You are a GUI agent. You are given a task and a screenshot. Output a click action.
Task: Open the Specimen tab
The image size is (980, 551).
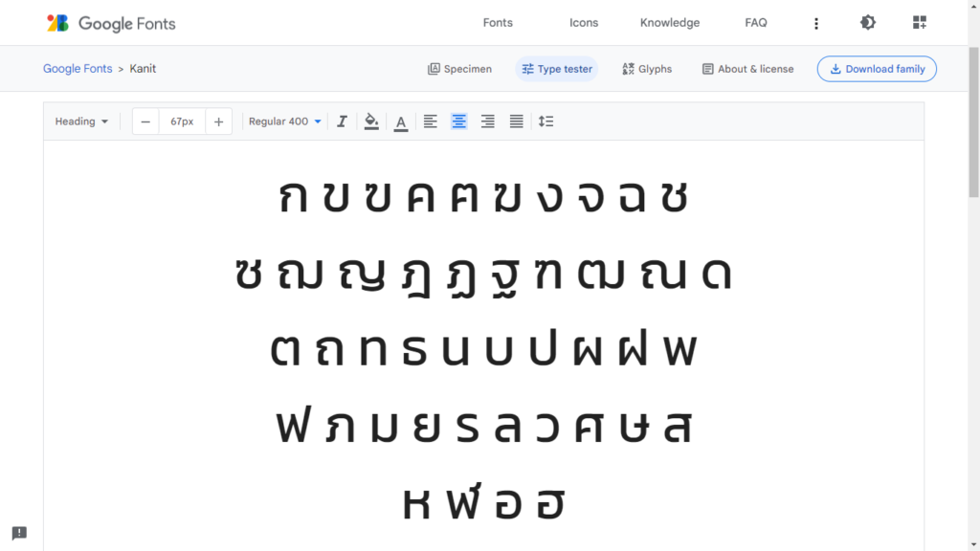click(459, 69)
